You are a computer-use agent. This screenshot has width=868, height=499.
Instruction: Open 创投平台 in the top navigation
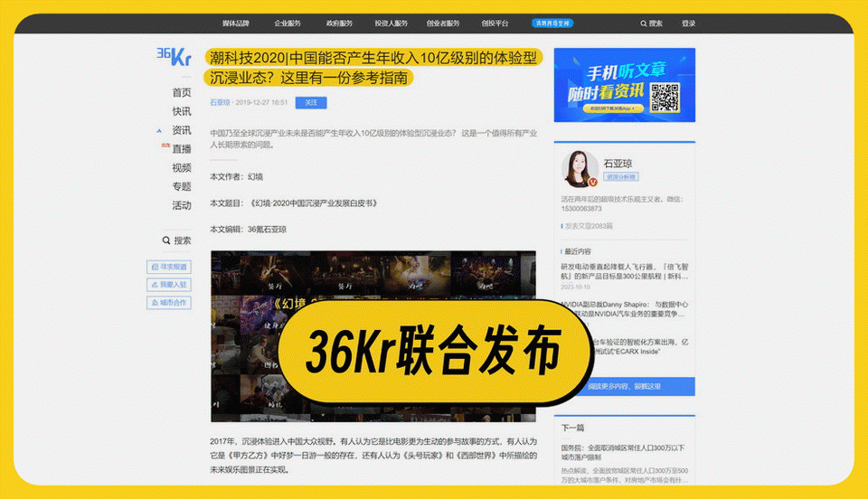click(x=495, y=24)
